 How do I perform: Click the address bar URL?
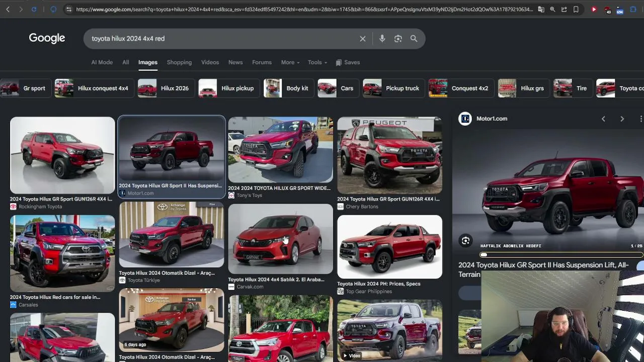coord(304,9)
